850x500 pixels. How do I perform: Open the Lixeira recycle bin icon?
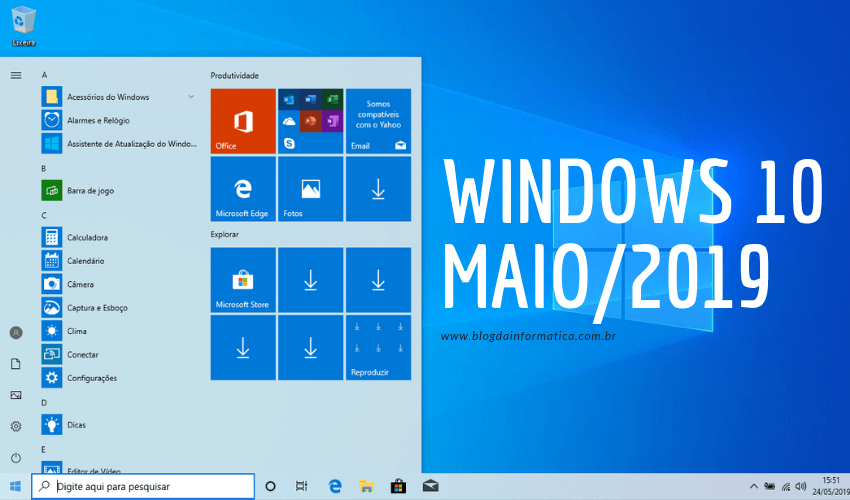(x=23, y=26)
